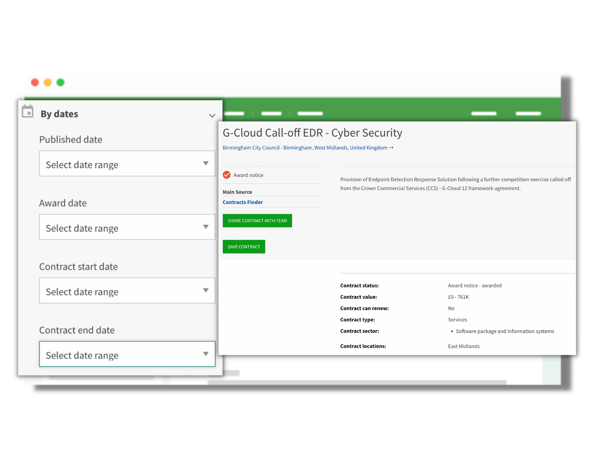Open the Birmingham City Council link
The height and width of the screenshot is (450, 600).
(x=308, y=148)
